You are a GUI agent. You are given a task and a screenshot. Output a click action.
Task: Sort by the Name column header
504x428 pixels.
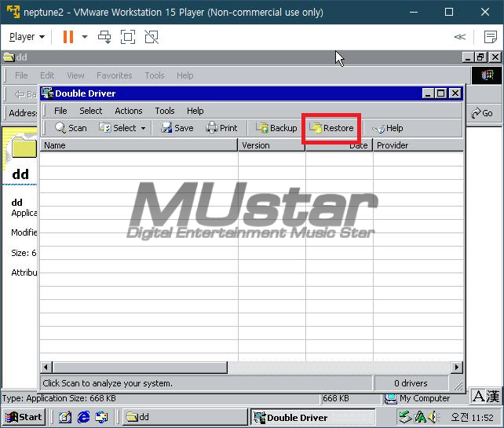click(139, 145)
